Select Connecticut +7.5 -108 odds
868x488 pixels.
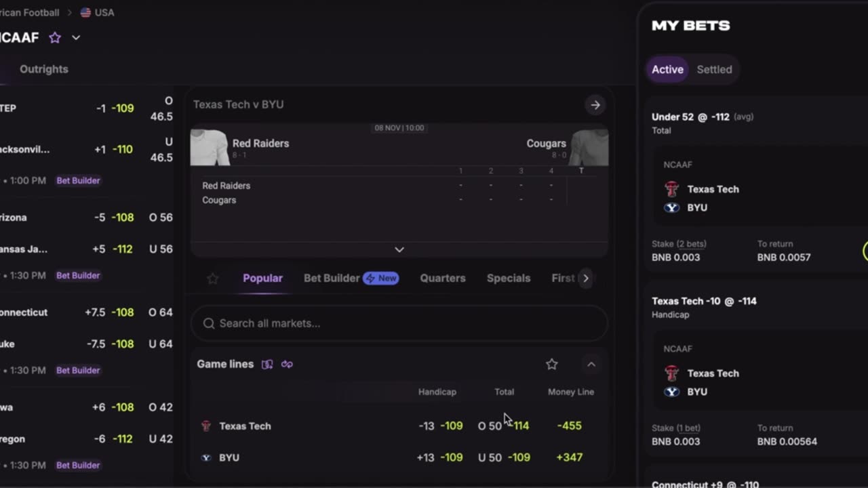[x=109, y=312]
